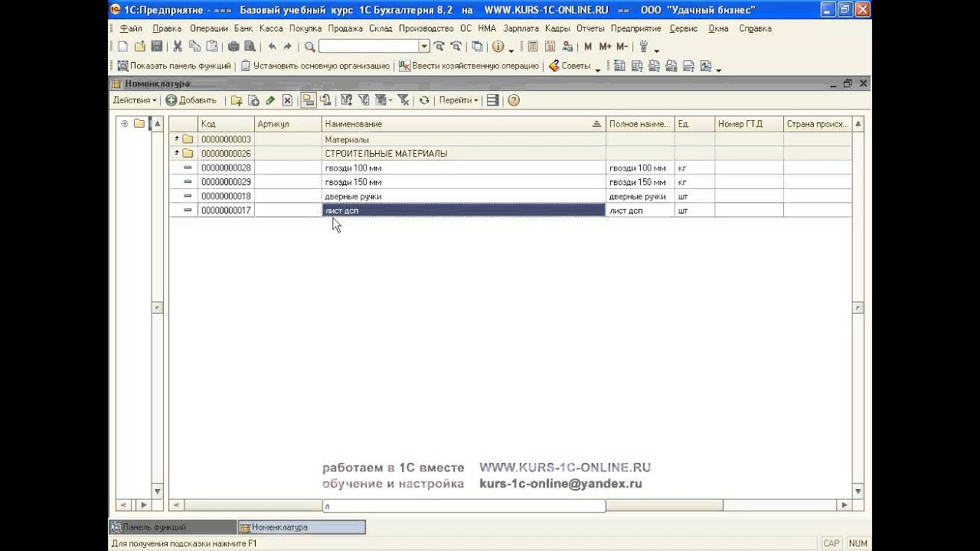Image resolution: width=980 pixels, height=551 pixels.
Task: Click the M- memory subtract button
Action: click(622, 47)
